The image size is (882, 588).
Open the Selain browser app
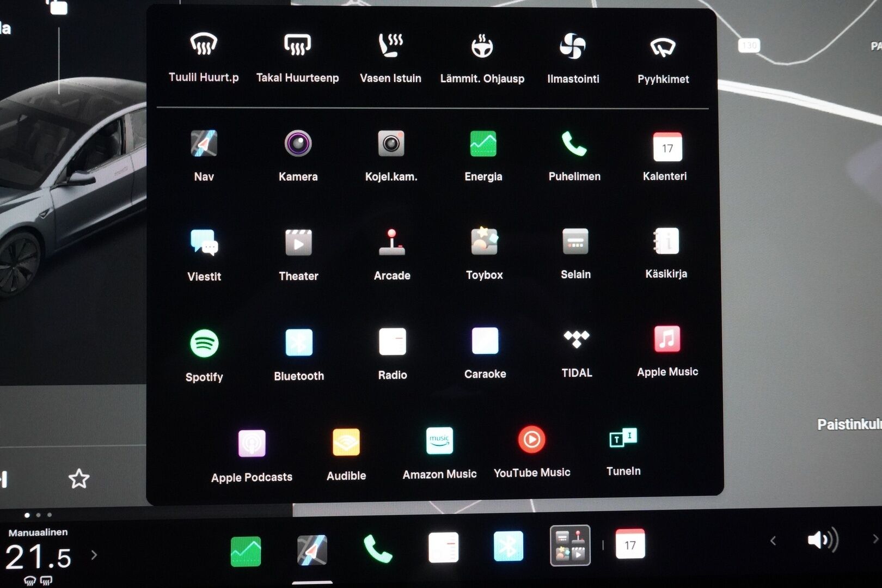click(575, 253)
